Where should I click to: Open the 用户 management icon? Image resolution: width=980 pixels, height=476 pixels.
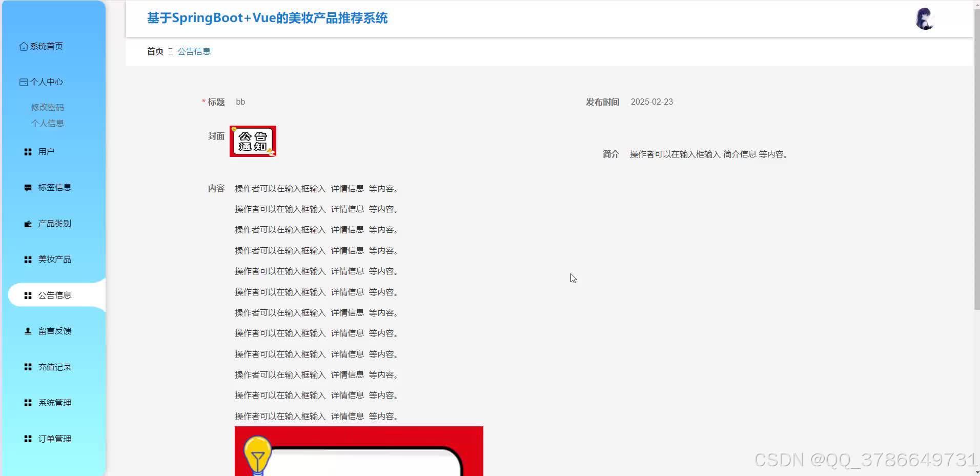27,151
